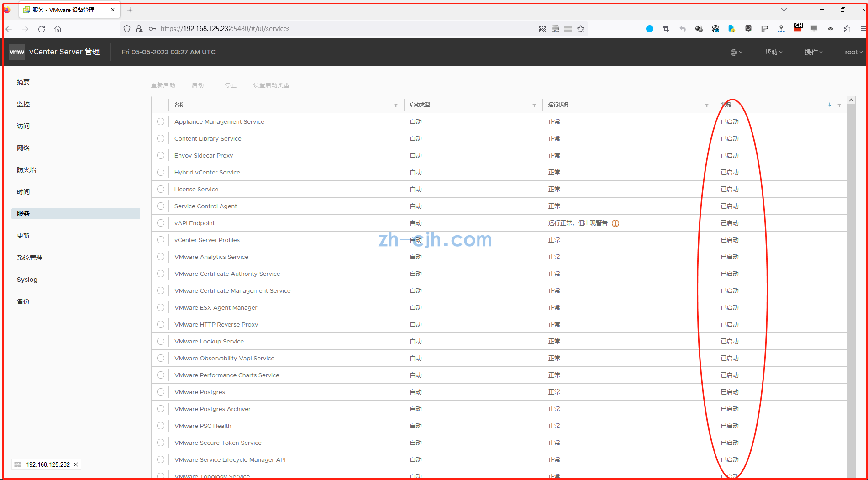The width and height of the screenshot is (868, 480).
Task: Open the 监控 page
Action: click(23, 104)
